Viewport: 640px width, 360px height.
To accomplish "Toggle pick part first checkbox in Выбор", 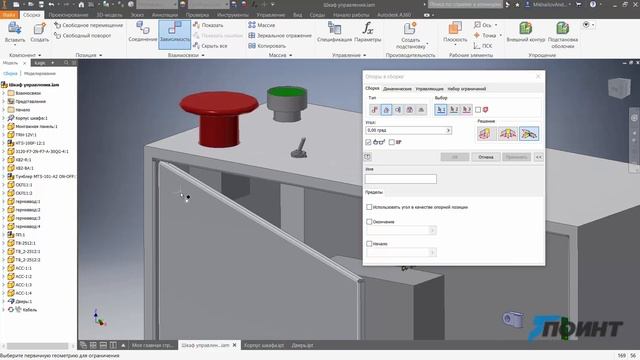I will tap(478, 110).
